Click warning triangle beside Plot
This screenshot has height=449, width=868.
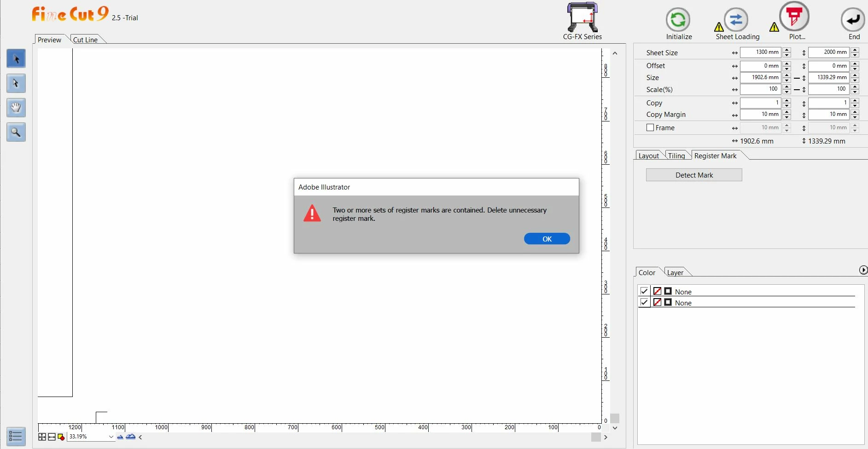(775, 27)
